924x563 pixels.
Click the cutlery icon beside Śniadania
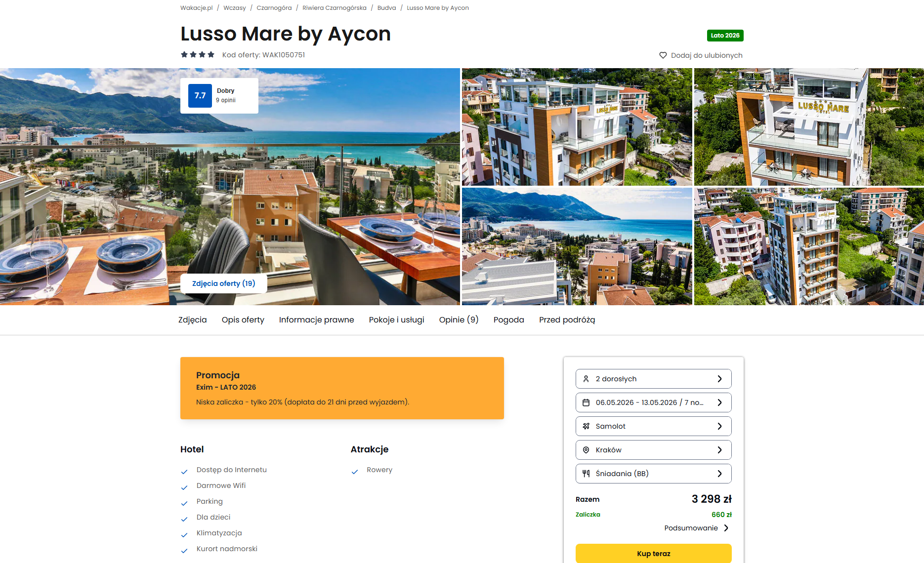586,474
